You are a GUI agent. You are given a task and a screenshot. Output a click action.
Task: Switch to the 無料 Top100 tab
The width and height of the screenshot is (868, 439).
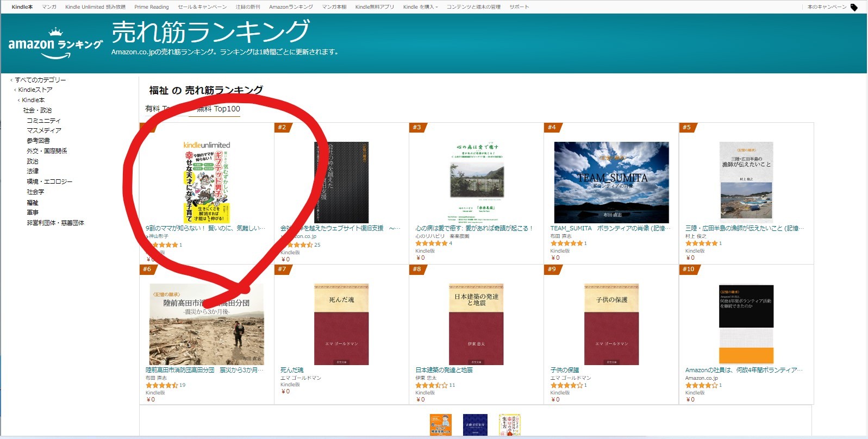tap(218, 109)
